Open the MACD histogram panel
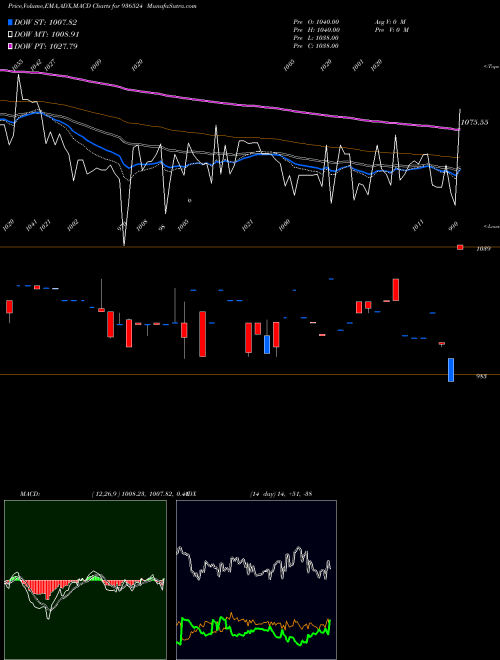The width and height of the screenshot is (500, 660). [85, 580]
